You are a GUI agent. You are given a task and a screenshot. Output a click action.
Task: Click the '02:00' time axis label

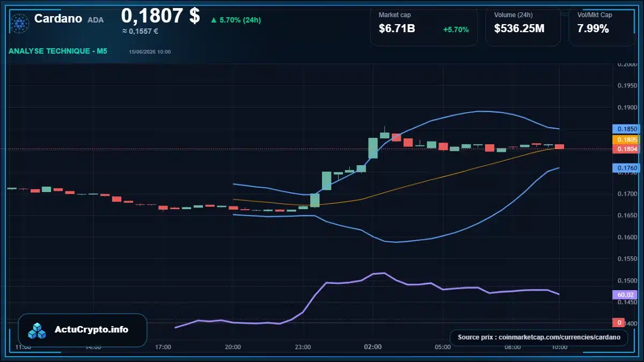372,347
